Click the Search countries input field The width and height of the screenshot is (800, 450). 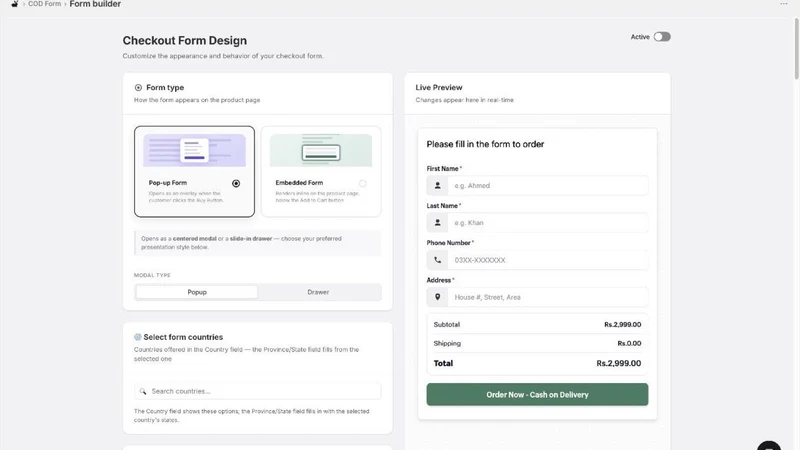point(258,391)
